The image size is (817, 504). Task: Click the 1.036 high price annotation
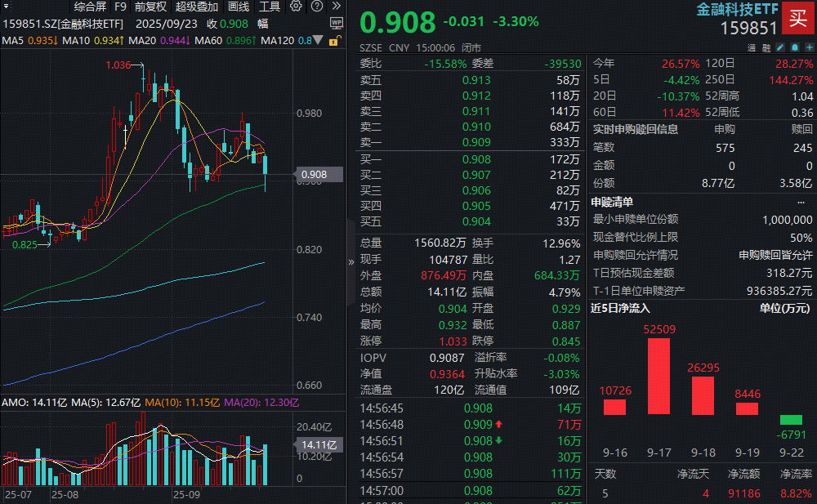[x=118, y=65]
